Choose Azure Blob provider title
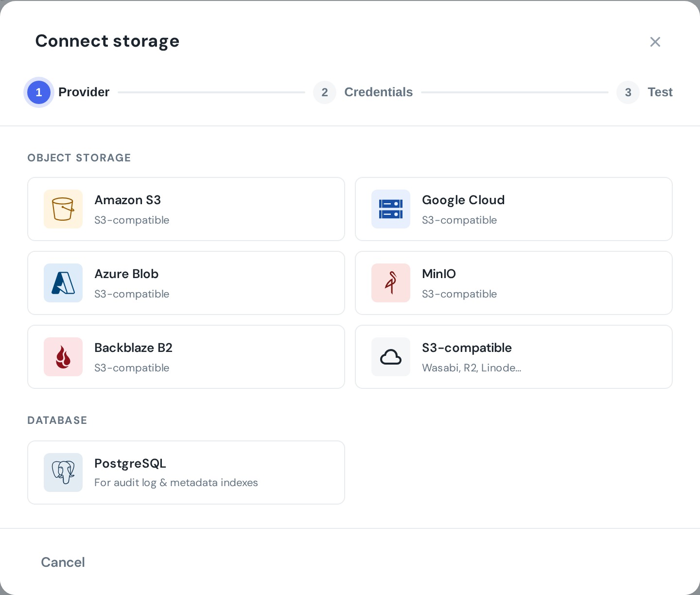Viewport: 700px width, 595px height. point(126,274)
